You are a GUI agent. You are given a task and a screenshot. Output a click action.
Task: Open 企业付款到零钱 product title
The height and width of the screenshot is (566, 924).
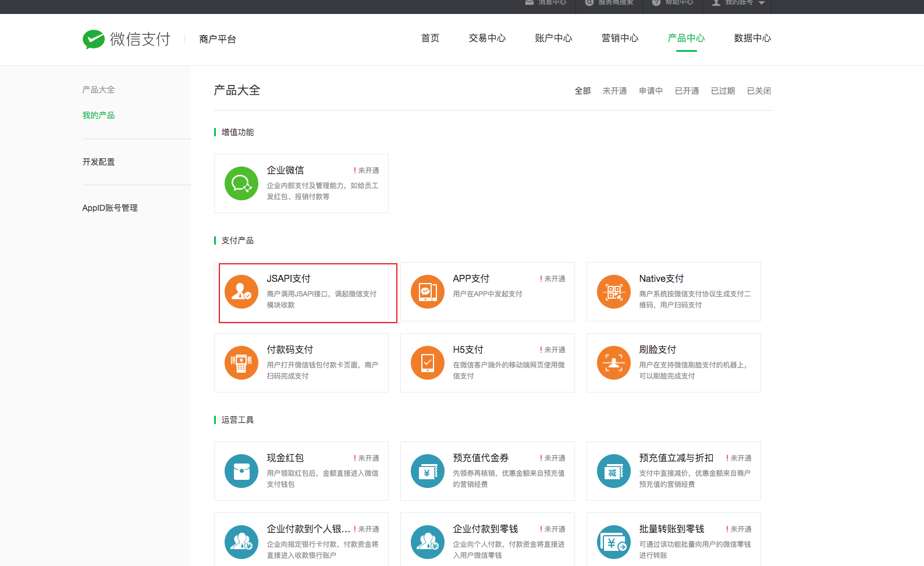click(486, 529)
